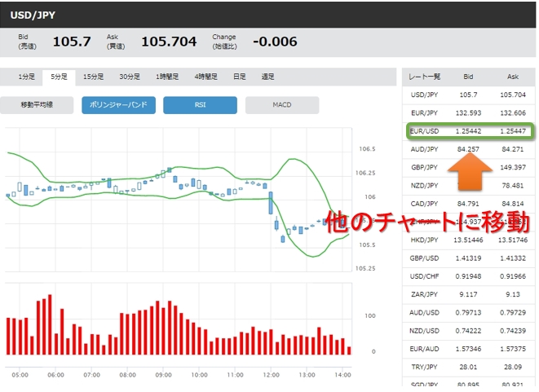Select the 週足 weekly tab
This screenshot has height=392, width=539.
[x=267, y=77]
